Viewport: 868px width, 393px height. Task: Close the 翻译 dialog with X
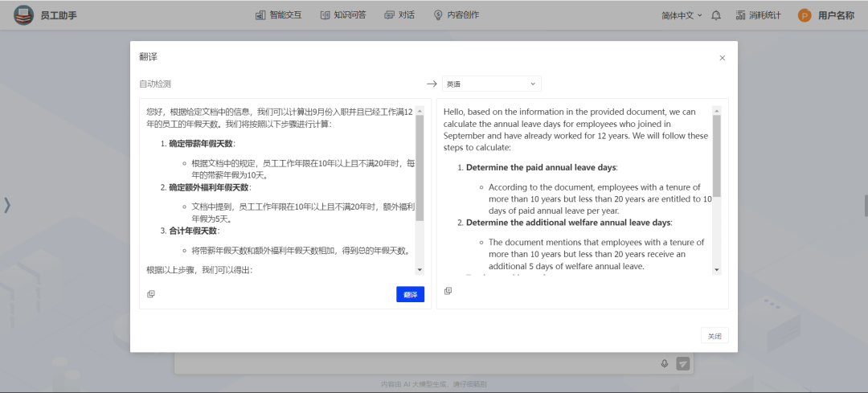(x=722, y=58)
